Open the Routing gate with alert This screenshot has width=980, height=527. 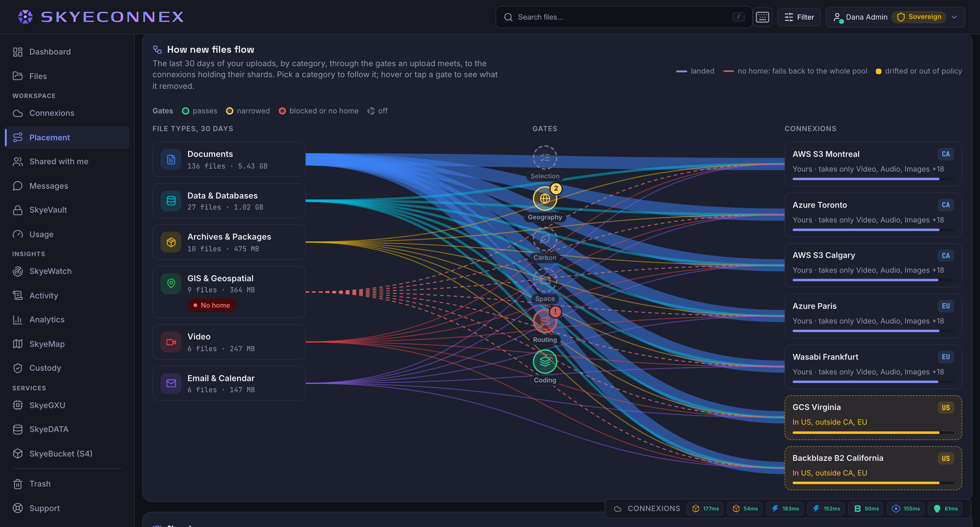[545, 321]
